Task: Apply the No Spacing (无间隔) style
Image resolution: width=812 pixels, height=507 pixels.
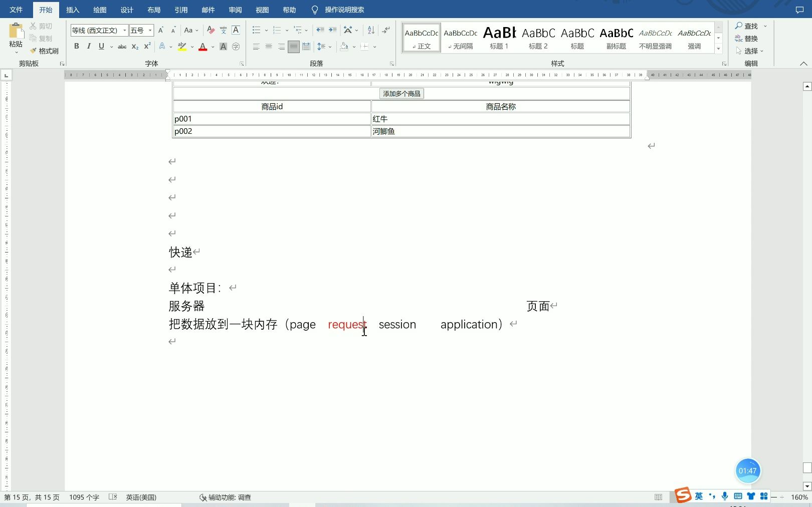Action: click(x=460, y=38)
